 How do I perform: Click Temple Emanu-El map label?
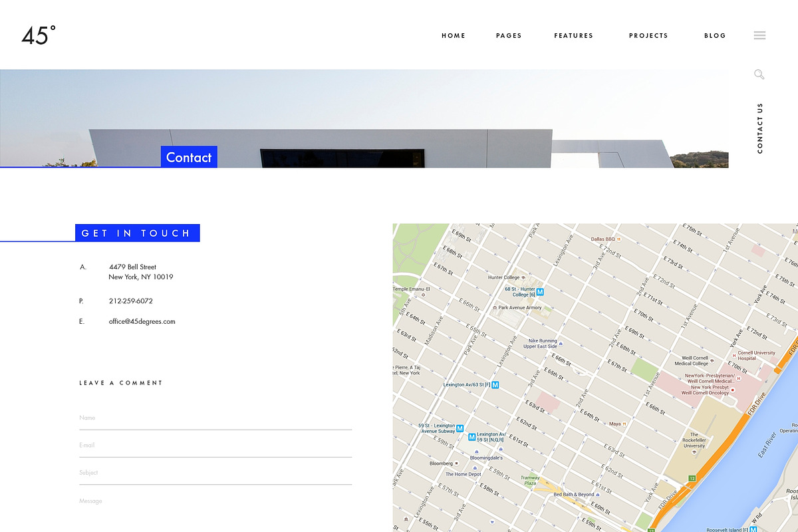412,289
